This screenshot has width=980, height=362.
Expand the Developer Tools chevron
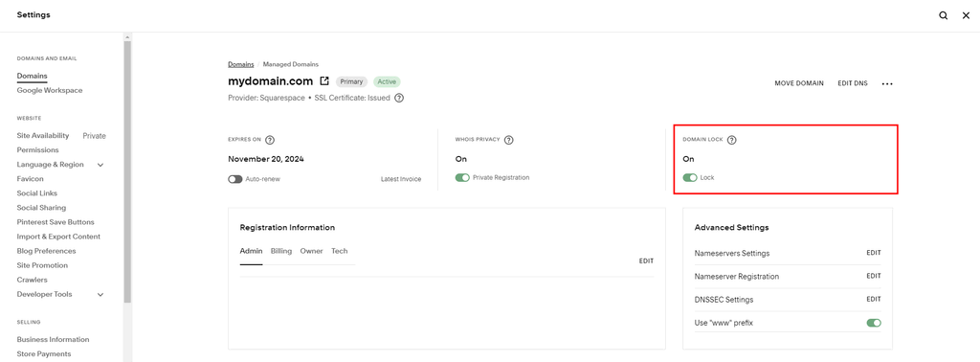coord(100,294)
